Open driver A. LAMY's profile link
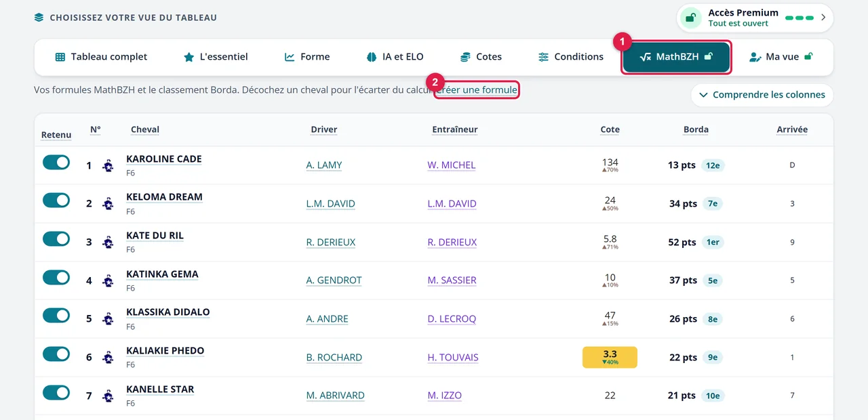This screenshot has width=868, height=420. tap(324, 165)
